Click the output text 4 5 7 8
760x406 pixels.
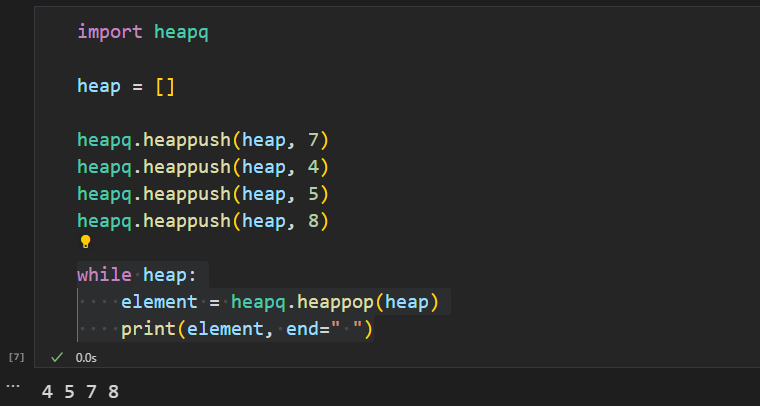click(80, 391)
